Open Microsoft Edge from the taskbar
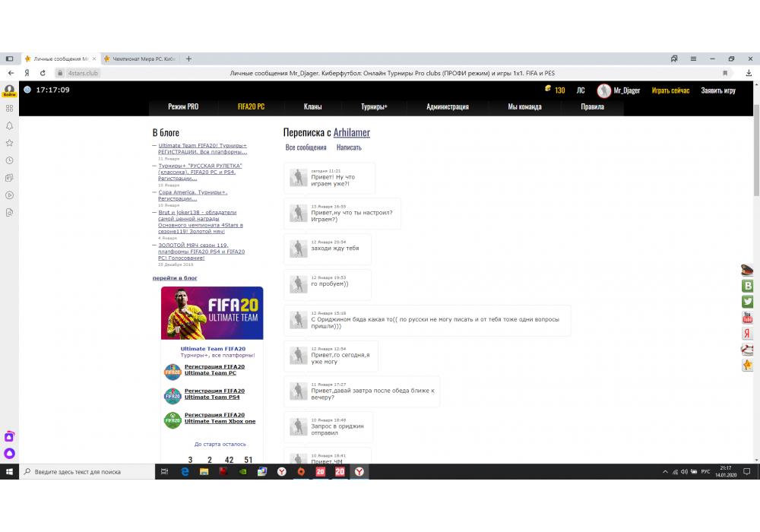760x532 pixels. click(185, 472)
